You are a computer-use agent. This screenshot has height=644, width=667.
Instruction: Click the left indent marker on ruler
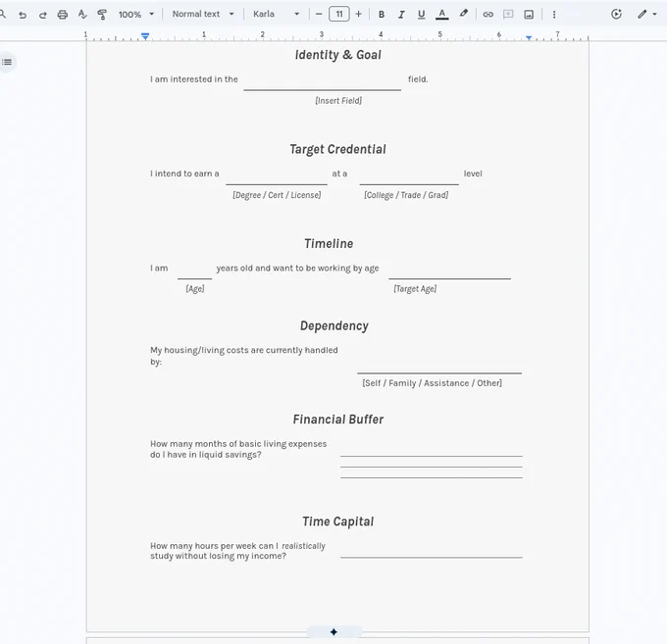(145, 36)
